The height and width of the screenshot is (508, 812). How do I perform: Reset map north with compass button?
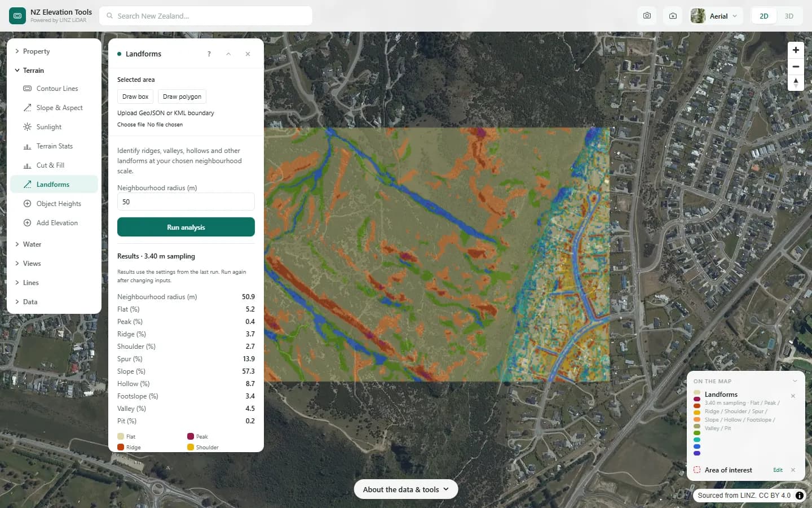pyautogui.click(x=796, y=83)
